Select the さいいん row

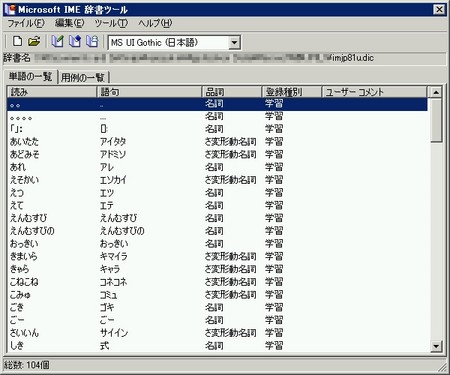[x=217, y=333]
